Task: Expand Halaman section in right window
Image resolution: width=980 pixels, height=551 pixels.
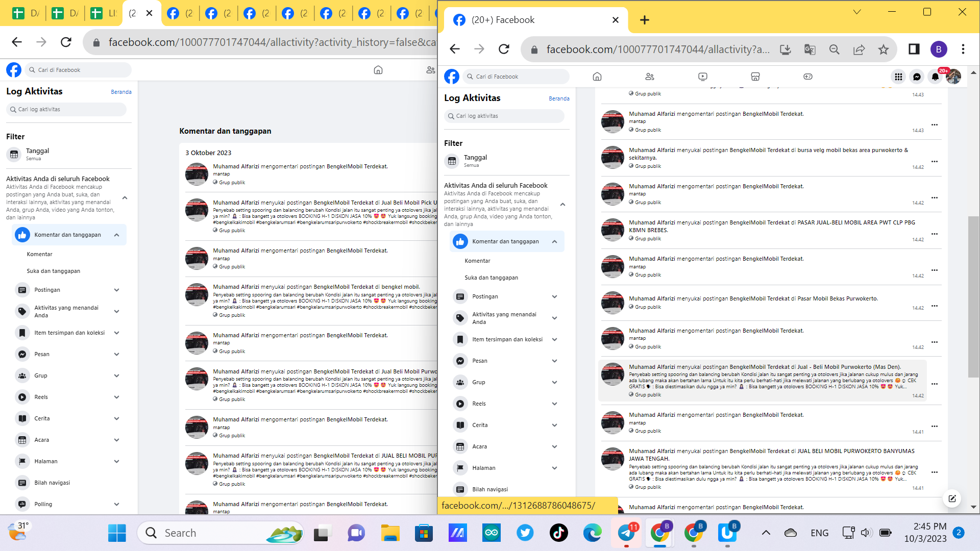Action: (555, 468)
